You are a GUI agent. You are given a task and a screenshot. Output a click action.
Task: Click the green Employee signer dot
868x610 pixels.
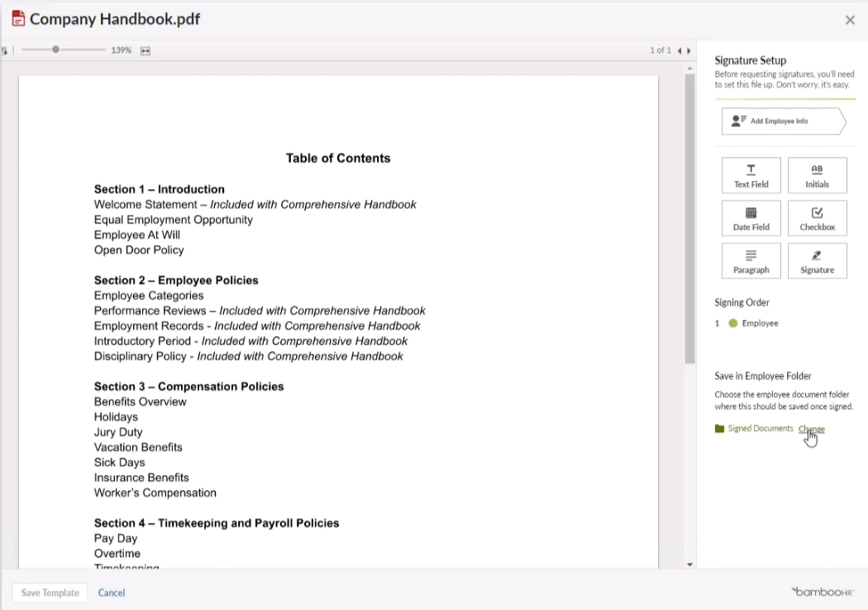coord(732,323)
